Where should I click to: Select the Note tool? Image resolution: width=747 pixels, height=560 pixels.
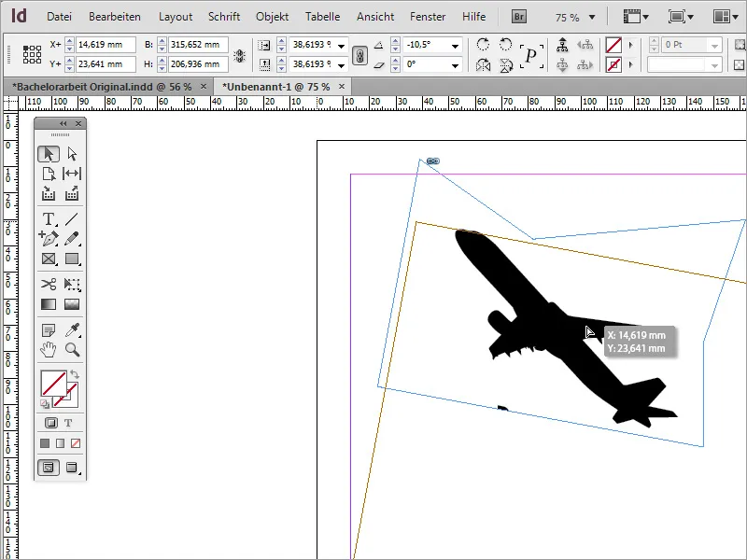coord(49,330)
